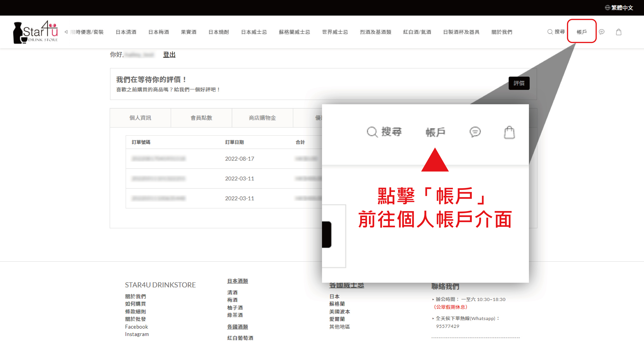
Task: Open the 蘇格蘭威士忌 navigation item
Action: click(294, 32)
